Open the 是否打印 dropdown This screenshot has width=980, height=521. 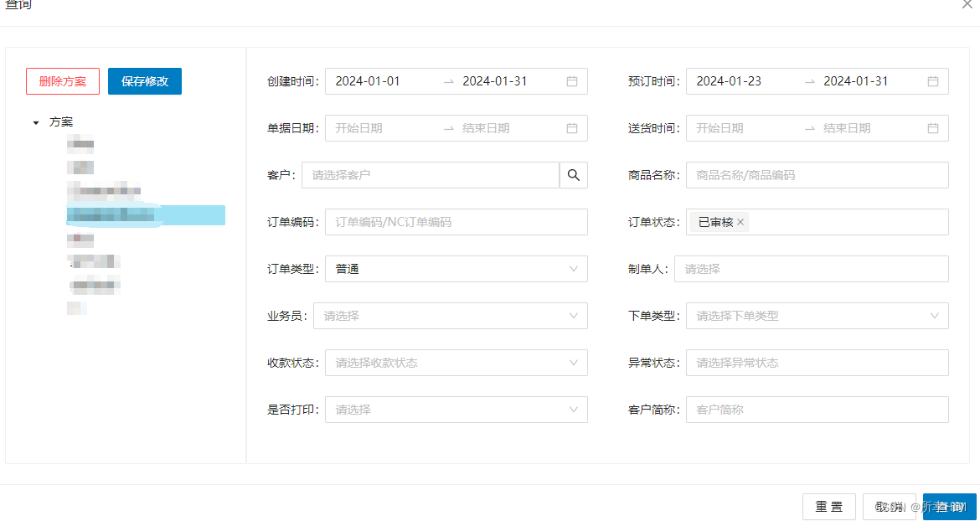pos(572,410)
